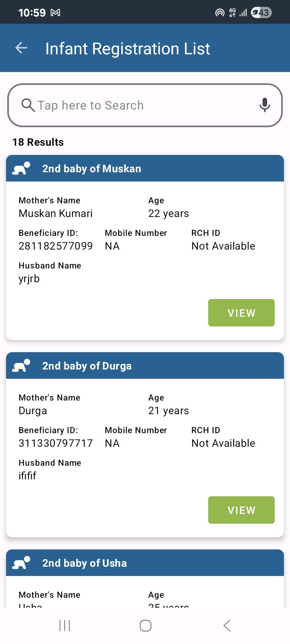The width and height of the screenshot is (290, 644).
Task: Tap the magnifying glass search icon
Action: click(28, 105)
